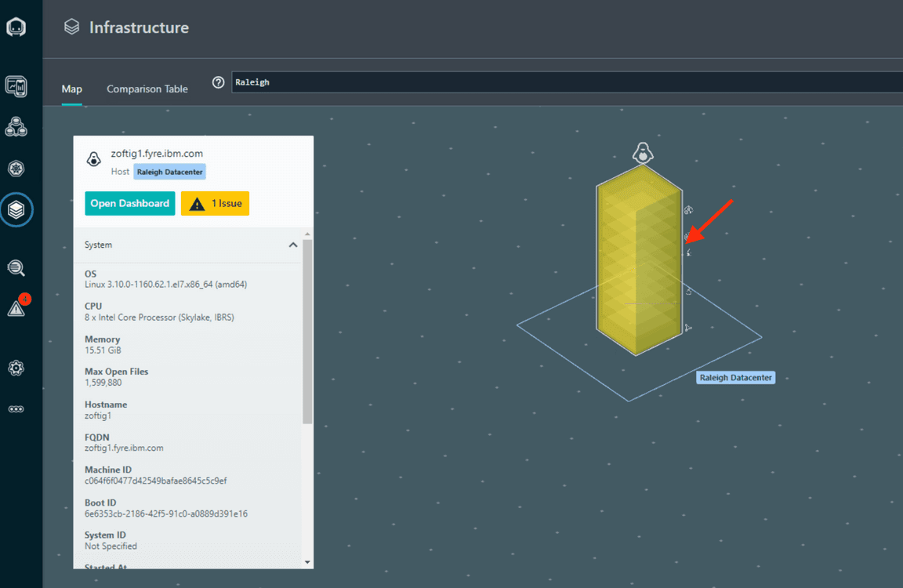
Task: Click the query help question mark icon
Action: click(x=219, y=82)
